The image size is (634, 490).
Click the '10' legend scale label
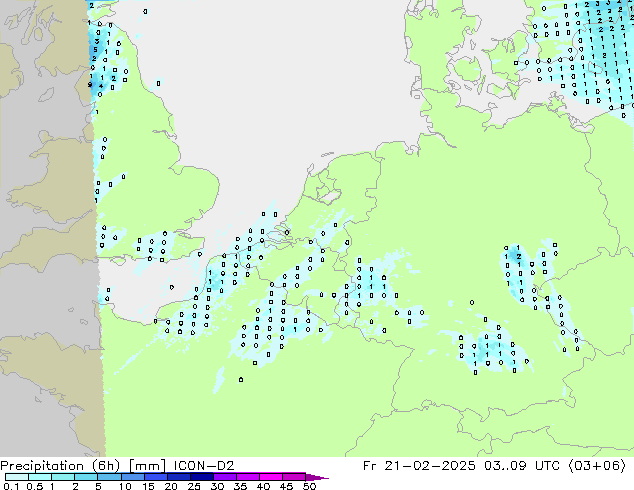pos(125,486)
